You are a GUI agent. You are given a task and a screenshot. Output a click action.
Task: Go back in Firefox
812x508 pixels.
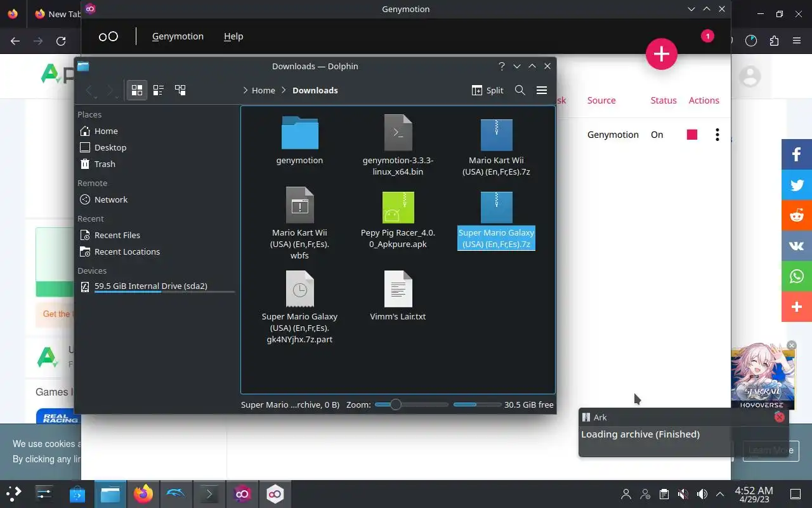point(15,41)
